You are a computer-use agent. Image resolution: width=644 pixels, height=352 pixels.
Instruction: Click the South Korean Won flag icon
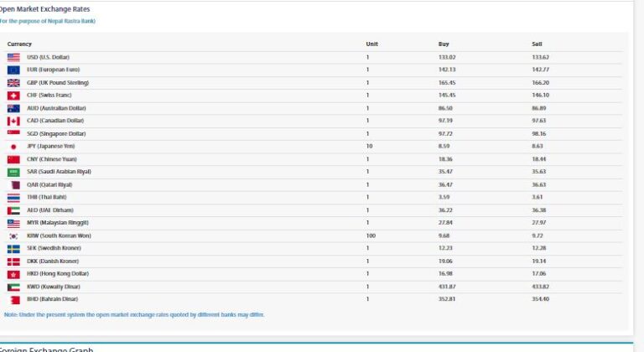[13, 236]
